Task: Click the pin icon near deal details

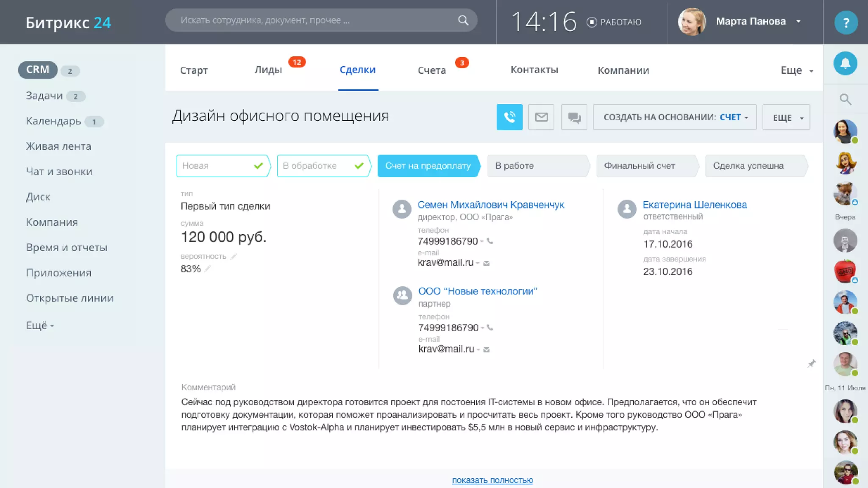Action: click(811, 363)
